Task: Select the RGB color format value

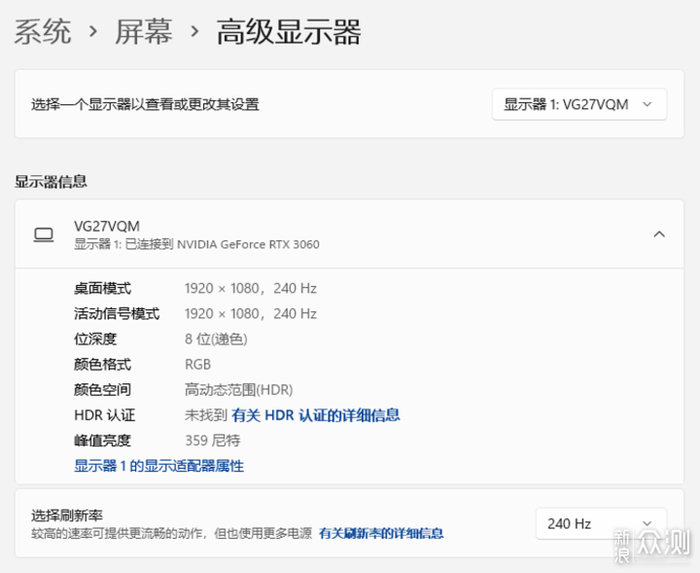Action: [x=198, y=365]
